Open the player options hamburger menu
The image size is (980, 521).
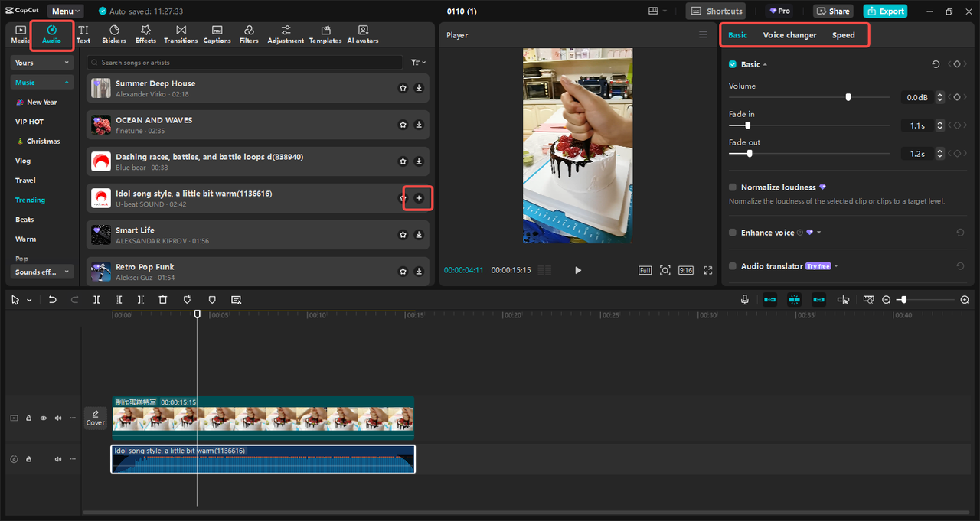(704, 34)
